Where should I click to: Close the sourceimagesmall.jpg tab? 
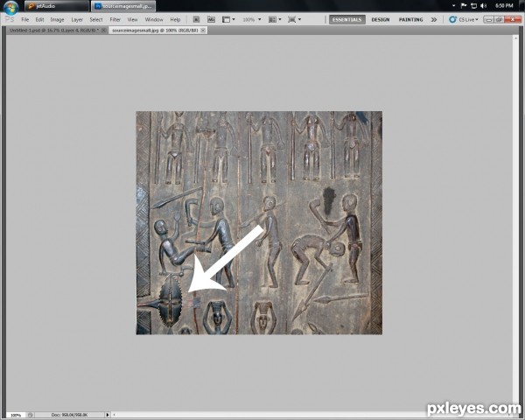click(x=203, y=31)
